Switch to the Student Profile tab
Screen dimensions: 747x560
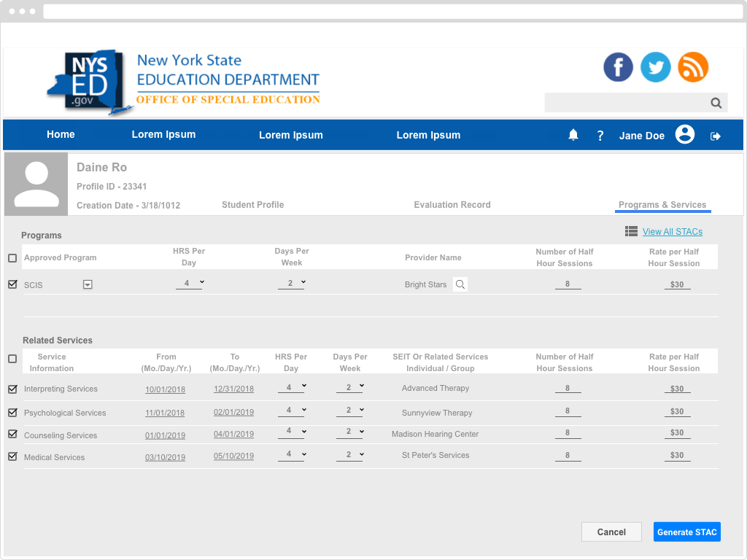pyautogui.click(x=252, y=205)
